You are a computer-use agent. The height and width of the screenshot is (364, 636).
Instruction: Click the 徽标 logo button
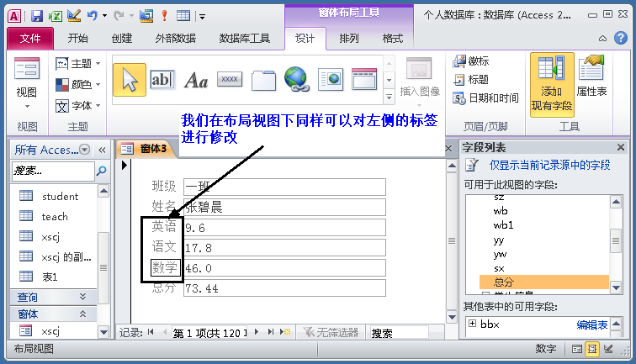[471, 61]
